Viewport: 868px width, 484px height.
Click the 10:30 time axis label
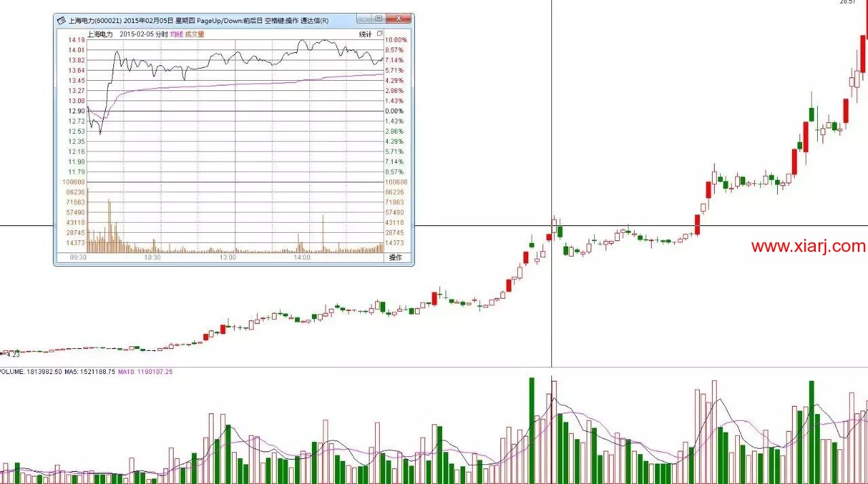tap(153, 258)
